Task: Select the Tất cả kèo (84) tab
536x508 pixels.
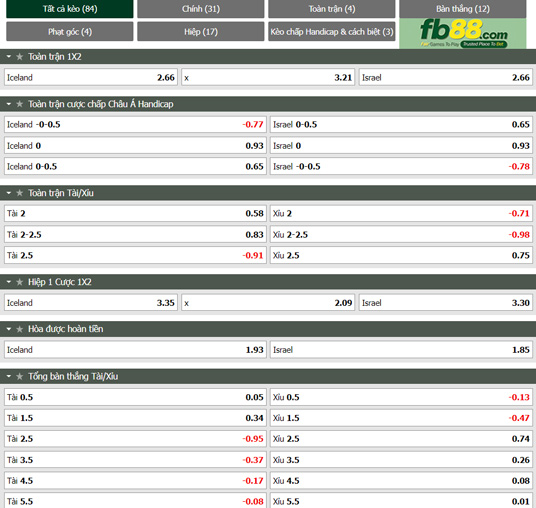Action: 70,9
